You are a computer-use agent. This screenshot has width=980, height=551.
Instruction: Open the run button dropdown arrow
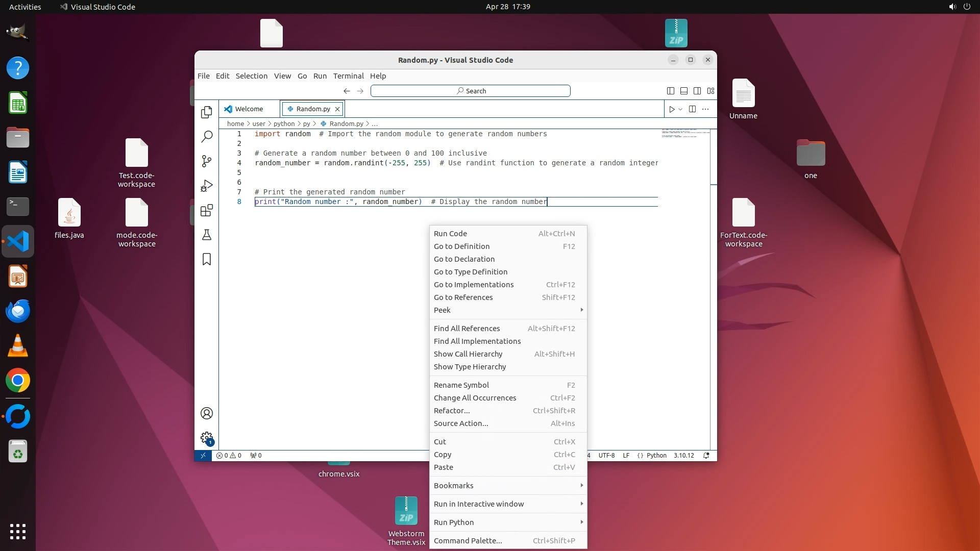tap(680, 109)
